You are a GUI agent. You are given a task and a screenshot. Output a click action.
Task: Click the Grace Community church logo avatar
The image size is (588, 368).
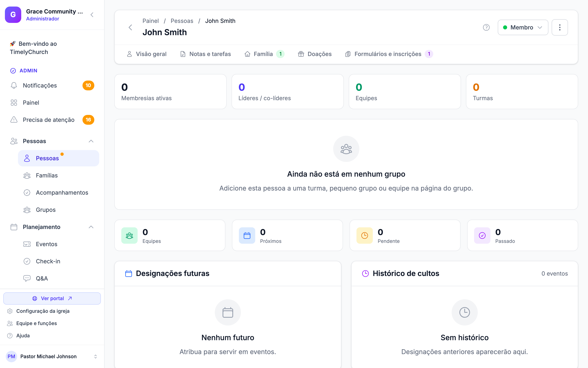(13, 15)
